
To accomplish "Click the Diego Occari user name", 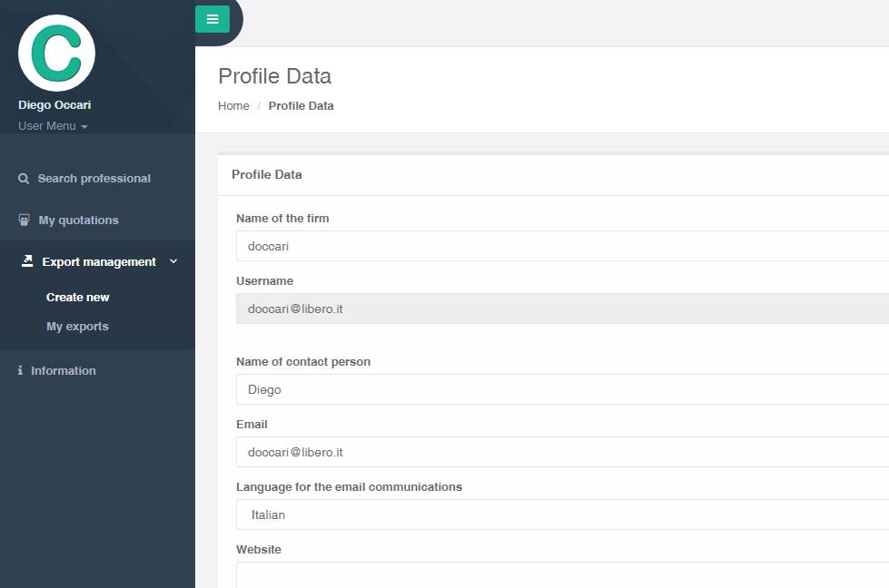I will pos(54,104).
